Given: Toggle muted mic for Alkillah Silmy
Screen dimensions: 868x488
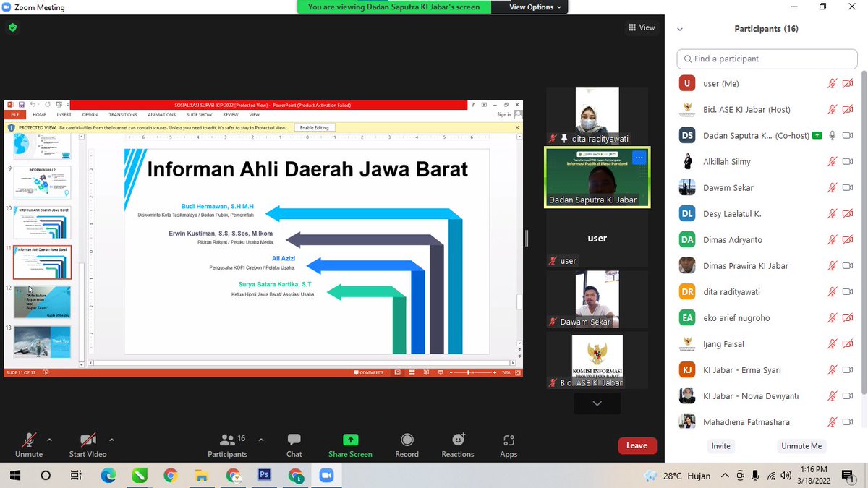Looking at the screenshot, I should pos(832,162).
